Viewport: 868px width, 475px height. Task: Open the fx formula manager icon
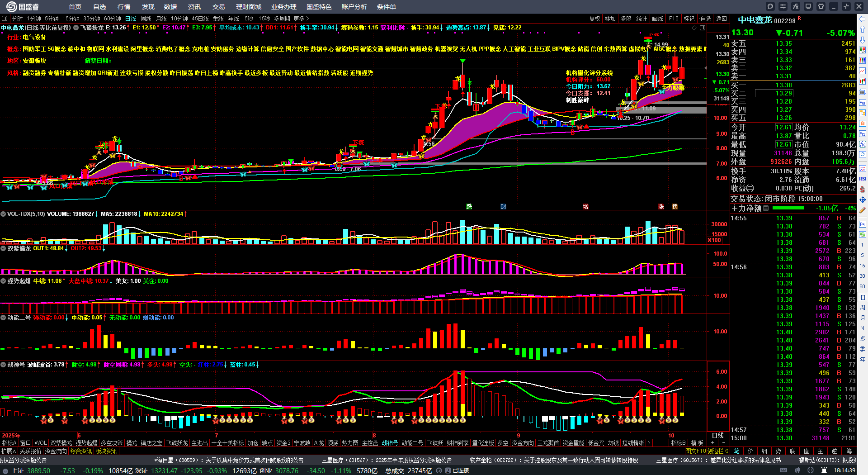pos(796,6)
